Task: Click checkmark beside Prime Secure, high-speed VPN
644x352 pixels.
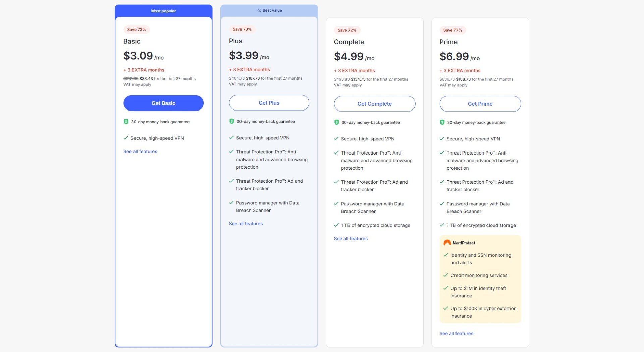Action: pos(442,139)
